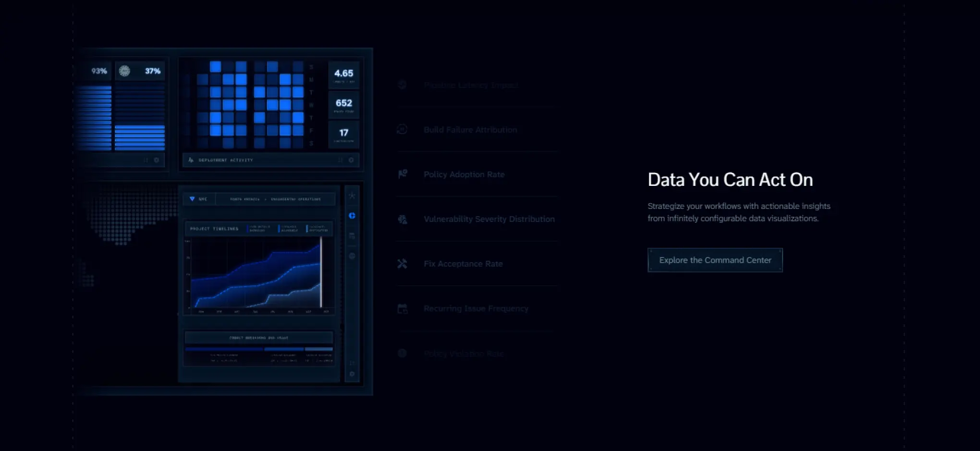Select the star icon in the dashboard sidebar
Image resolution: width=980 pixels, height=451 pixels.
click(352, 196)
